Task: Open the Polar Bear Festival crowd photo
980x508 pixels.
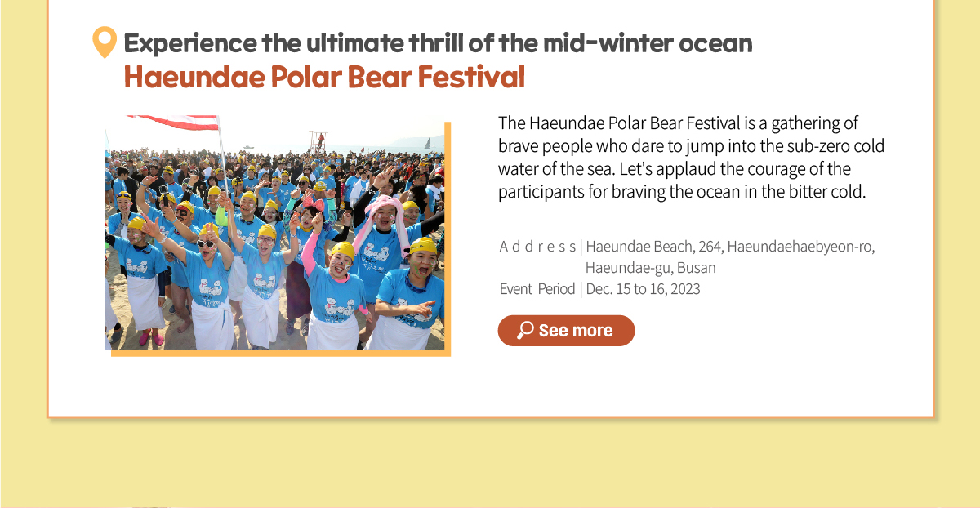Action: click(274, 233)
